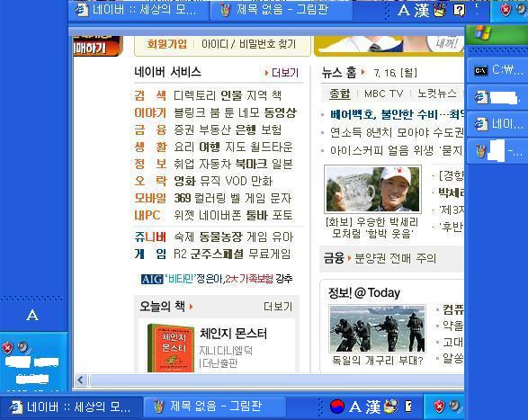Click the 분양권 전매 주의 finance link
The height and width of the screenshot is (420, 528).
click(x=396, y=258)
